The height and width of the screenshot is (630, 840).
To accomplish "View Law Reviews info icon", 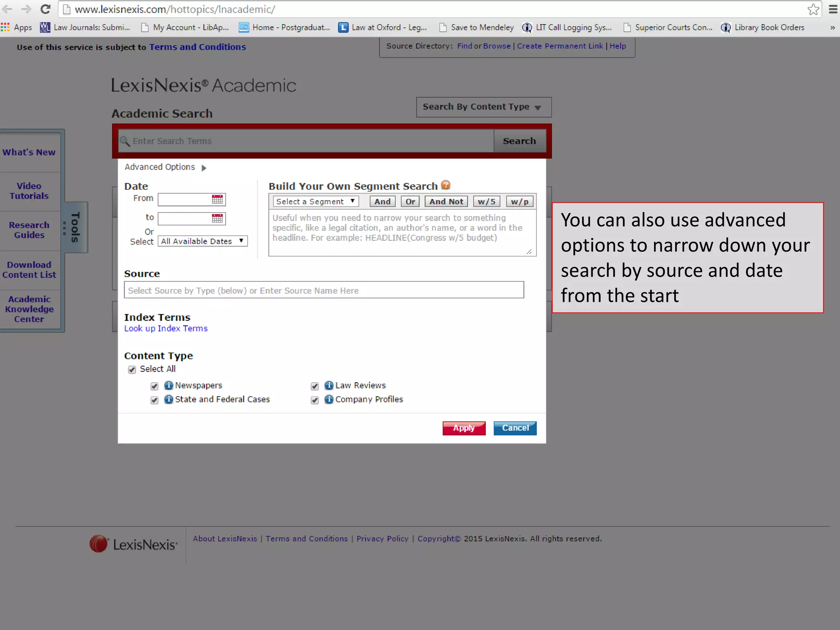I will pyautogui.click(x=329, y=385).
